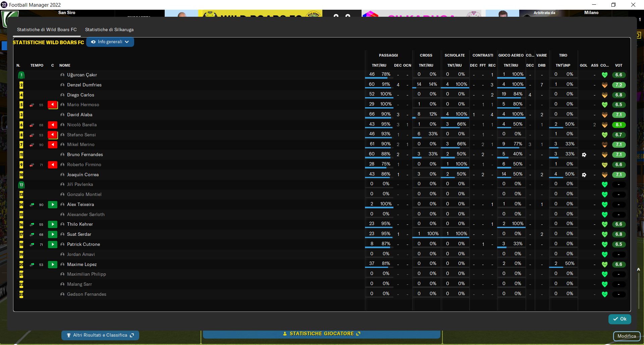Click red substituted-off arrow for Mikel Merino
This screenshot has height=345, width=644.
[53, 145]
